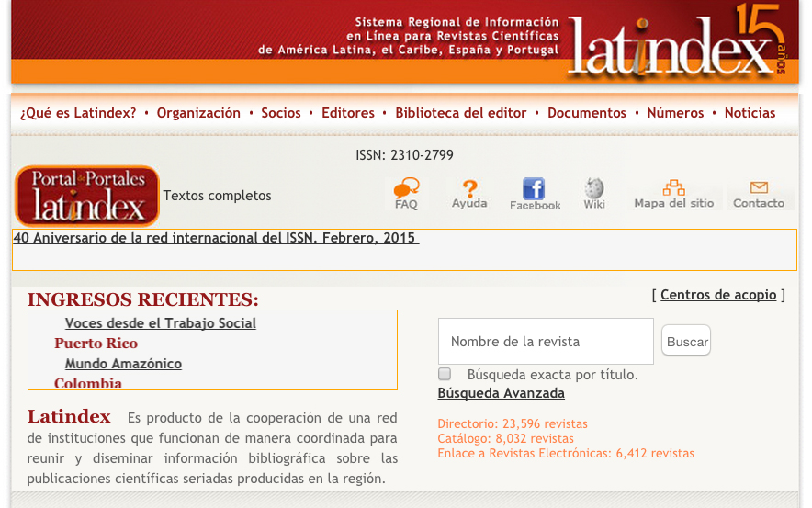Click the INGRESOS RECIENTES heading
812x508 pixels.
coord(143,299)
